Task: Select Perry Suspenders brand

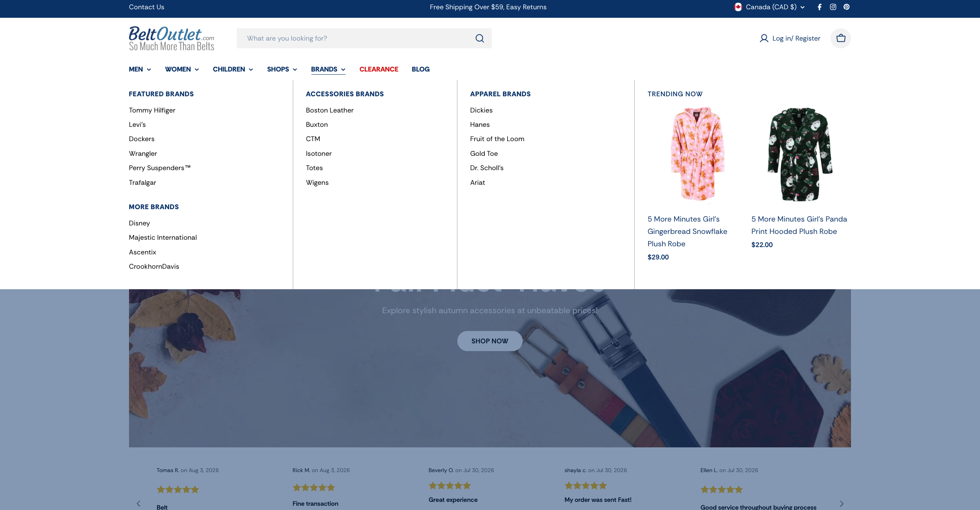Action: (160, 168)
